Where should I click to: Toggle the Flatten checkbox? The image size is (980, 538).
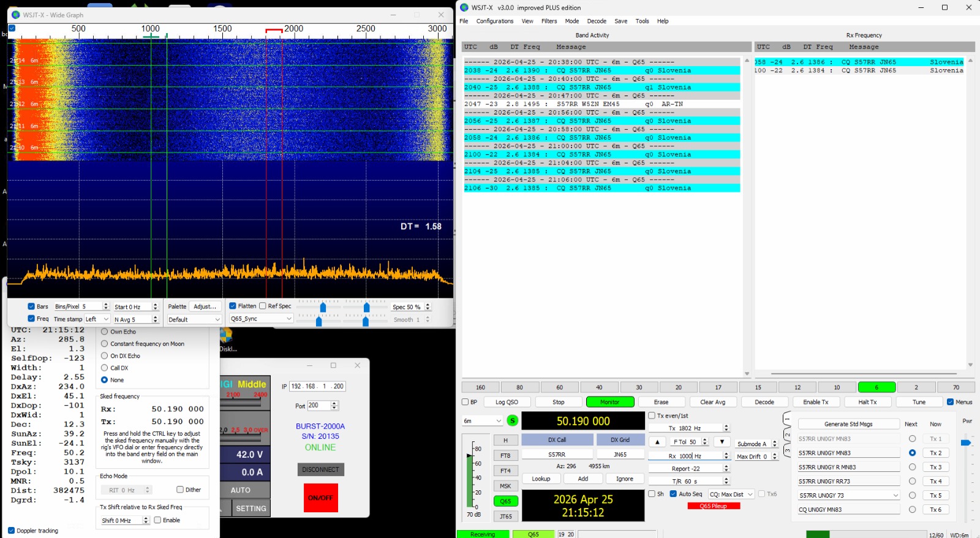[233, 306]
